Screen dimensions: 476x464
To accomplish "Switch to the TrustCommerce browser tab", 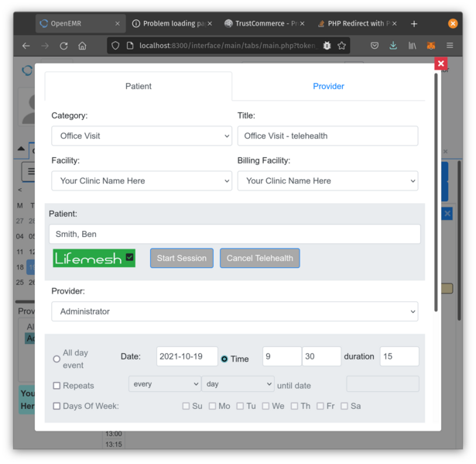I will pos(263,24).
